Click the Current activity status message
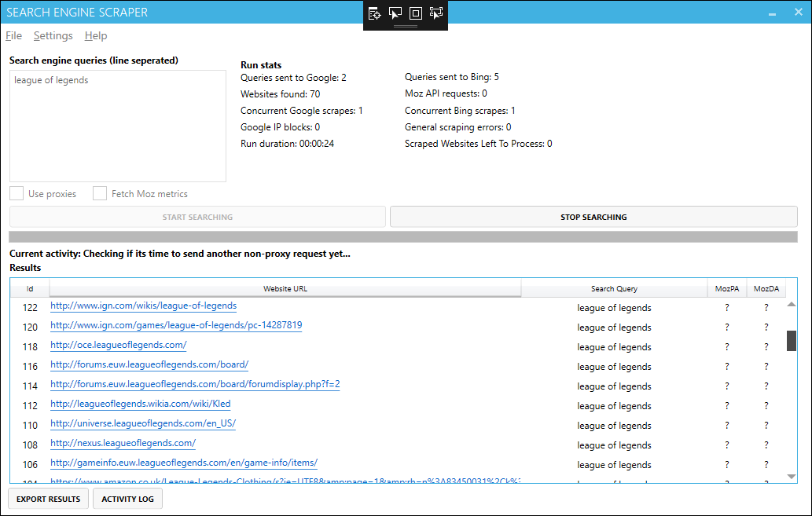Screen dimensions: 812x516 180,254
